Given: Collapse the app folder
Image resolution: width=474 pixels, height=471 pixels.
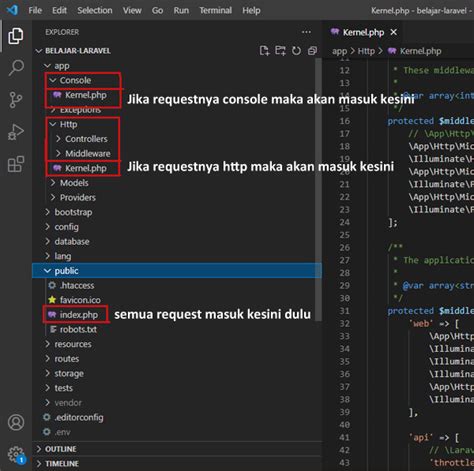Looking at the screenshot, I should pos(177,66).
